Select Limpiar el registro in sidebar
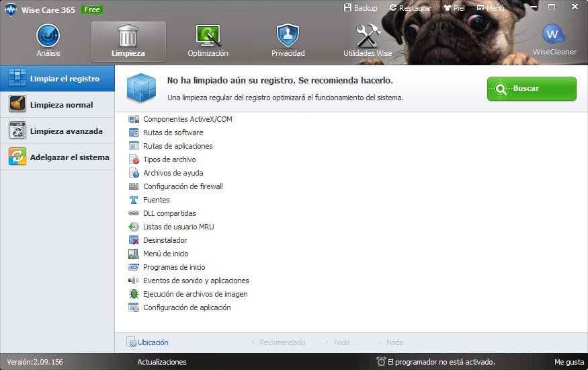The image size is (588, 370). tap(57, 79)
